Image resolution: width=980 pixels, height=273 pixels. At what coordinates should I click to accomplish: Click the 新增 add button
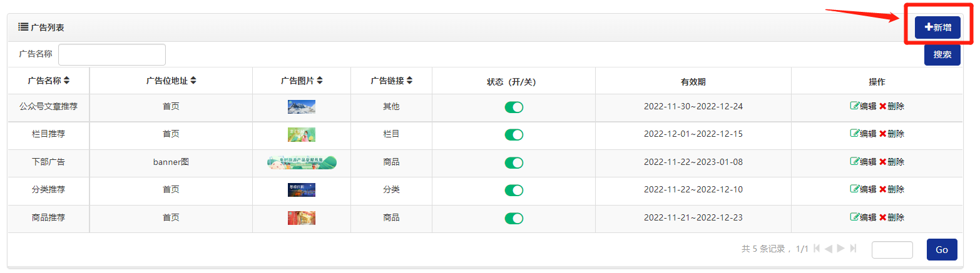point(937,27)
